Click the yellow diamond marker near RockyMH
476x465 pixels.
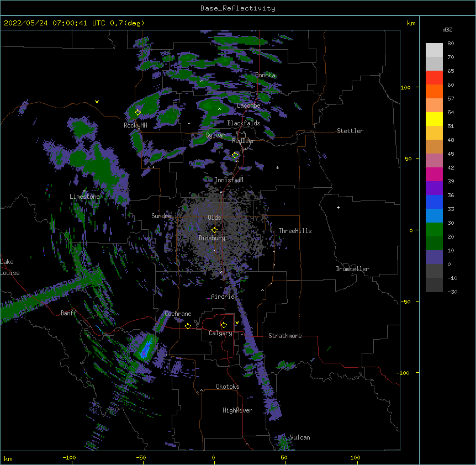137,112
